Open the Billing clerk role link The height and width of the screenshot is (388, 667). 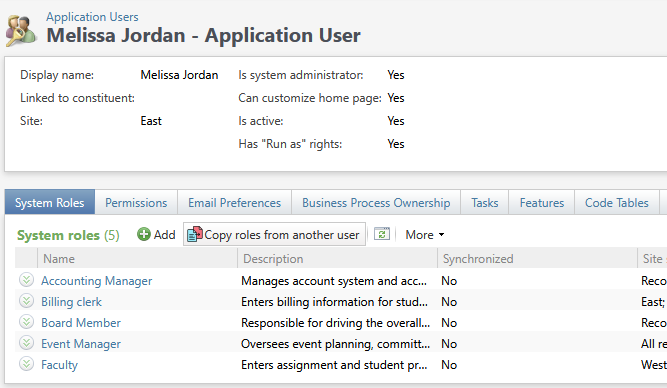point(71,302)
